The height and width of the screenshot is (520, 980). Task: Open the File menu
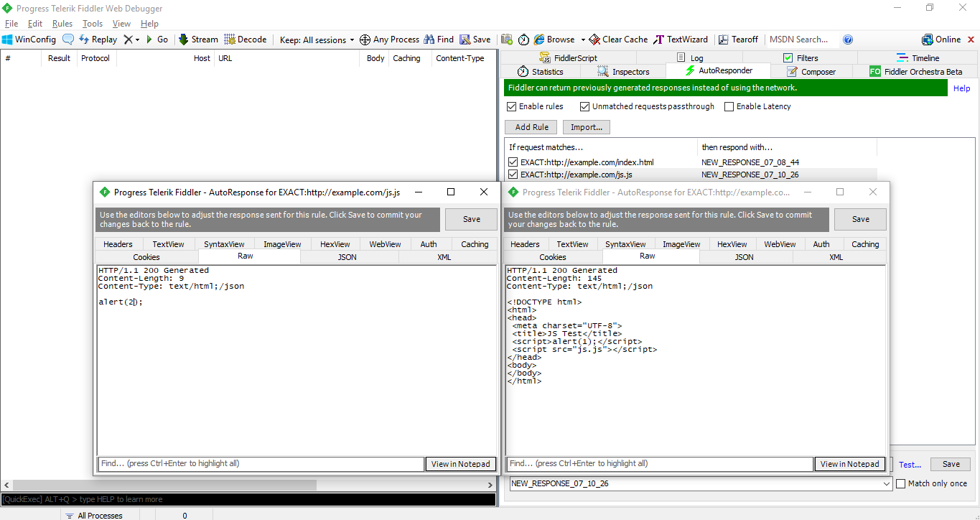pyautogui.click(x=11, y=24)
